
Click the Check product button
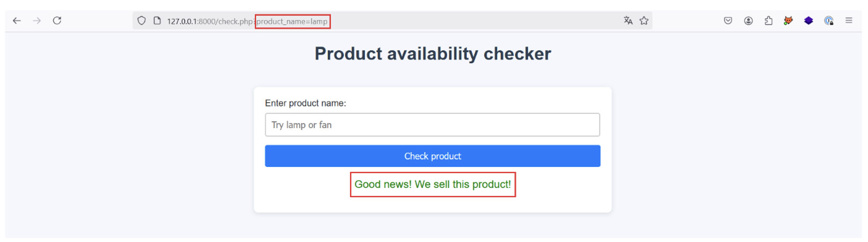pyautogui.click(x=432, y=156)
